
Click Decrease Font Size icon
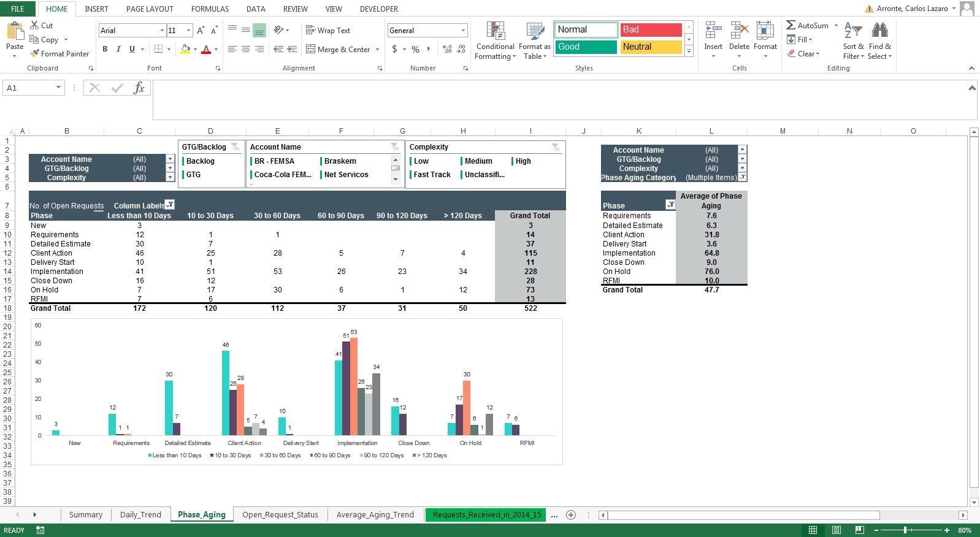click(214, 30)
